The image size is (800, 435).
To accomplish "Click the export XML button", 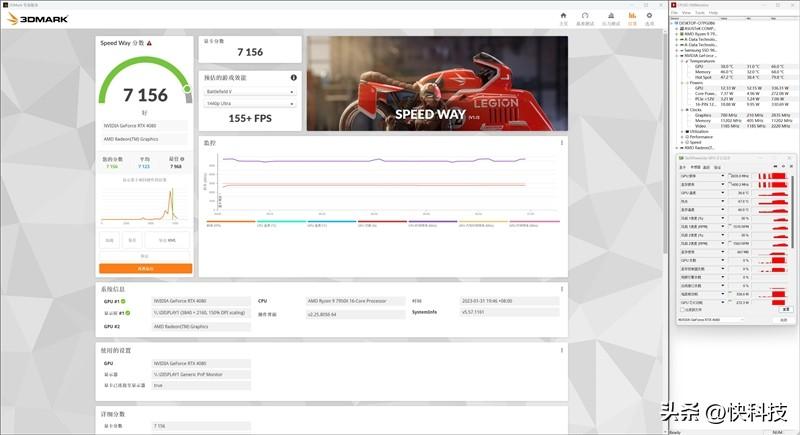I will pos(167,240).
